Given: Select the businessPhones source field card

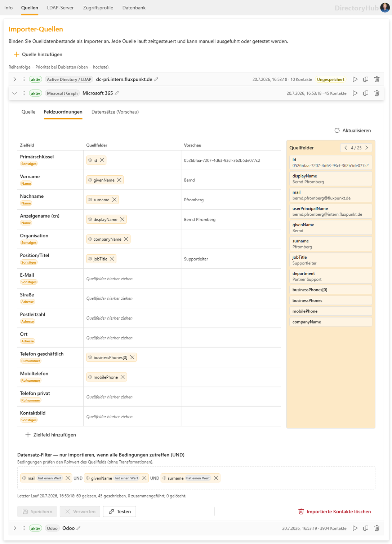Looking at the screenshot, I should pos(330,300).
